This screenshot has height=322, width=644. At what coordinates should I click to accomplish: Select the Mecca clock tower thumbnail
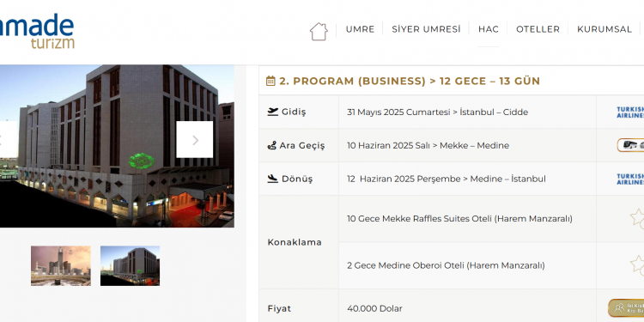pyautogui.click(x=61, y=265)
